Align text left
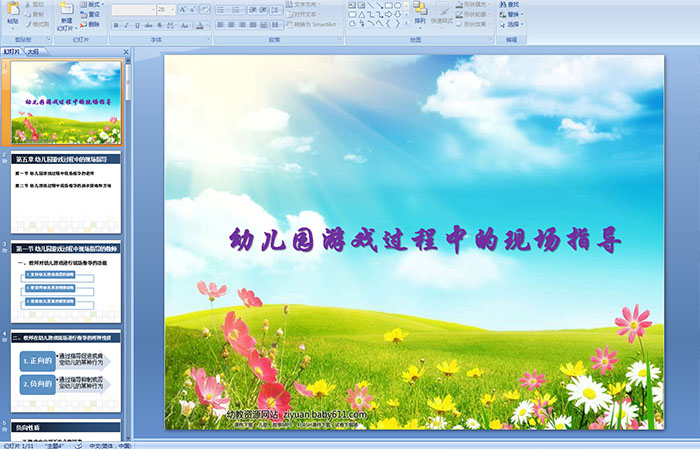The height and width of the screenshot is (449, 700). pyautogui.click(x=221, y=25)
